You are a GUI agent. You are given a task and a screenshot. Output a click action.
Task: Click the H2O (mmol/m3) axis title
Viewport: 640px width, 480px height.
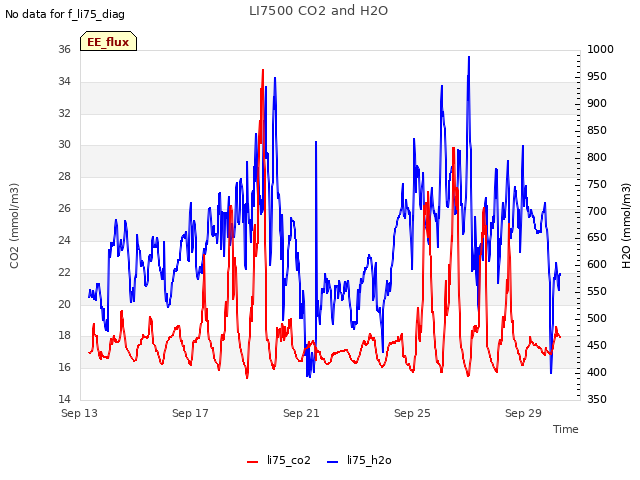pyautogui.click(x=626, y=226)
